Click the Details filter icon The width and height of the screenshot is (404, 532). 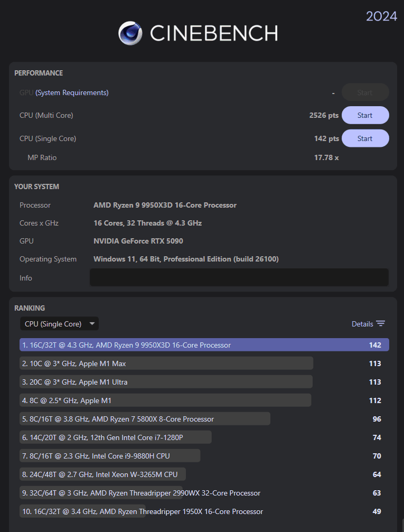click(x=381, y=324)
